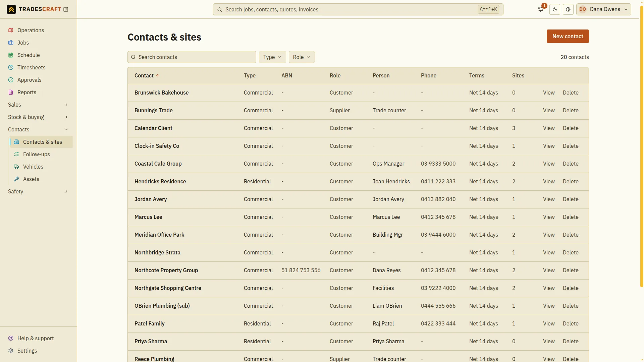Click the Terms column header
Viewport: 644px width, 362px height.
click(477, 75)
